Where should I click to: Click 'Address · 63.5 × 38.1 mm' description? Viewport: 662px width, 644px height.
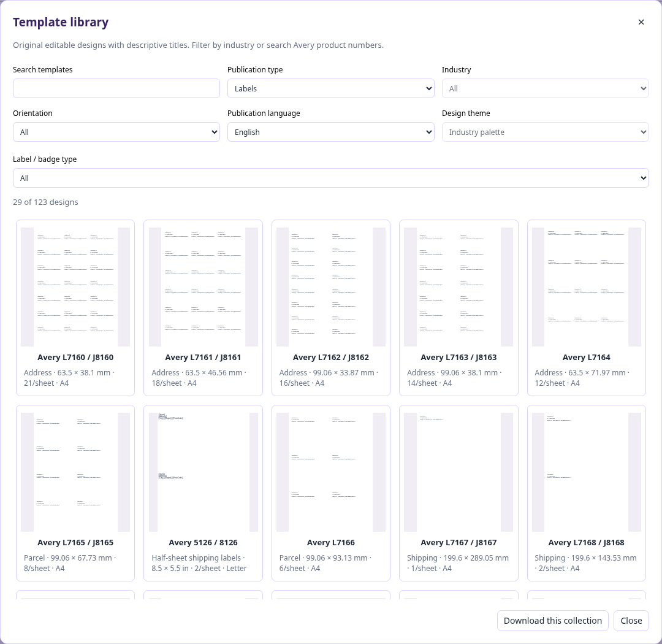[x=69, y=373]
